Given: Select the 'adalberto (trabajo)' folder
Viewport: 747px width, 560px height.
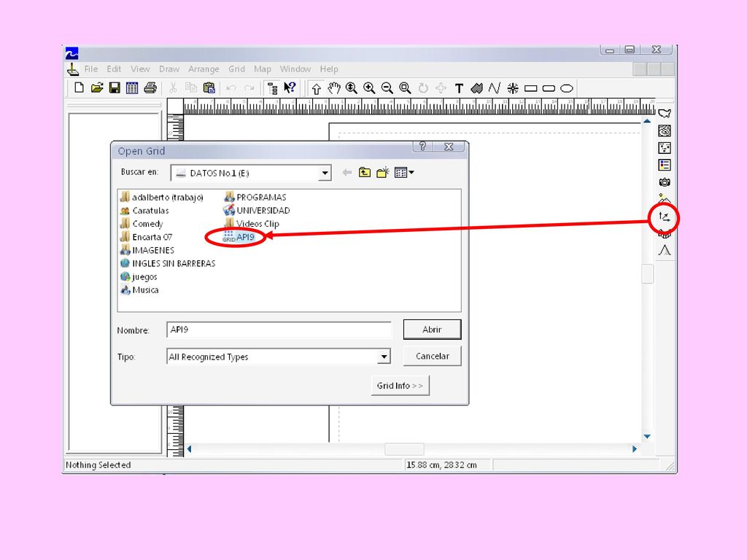Looking at the screenshot, I should click(x=162, y=197).
